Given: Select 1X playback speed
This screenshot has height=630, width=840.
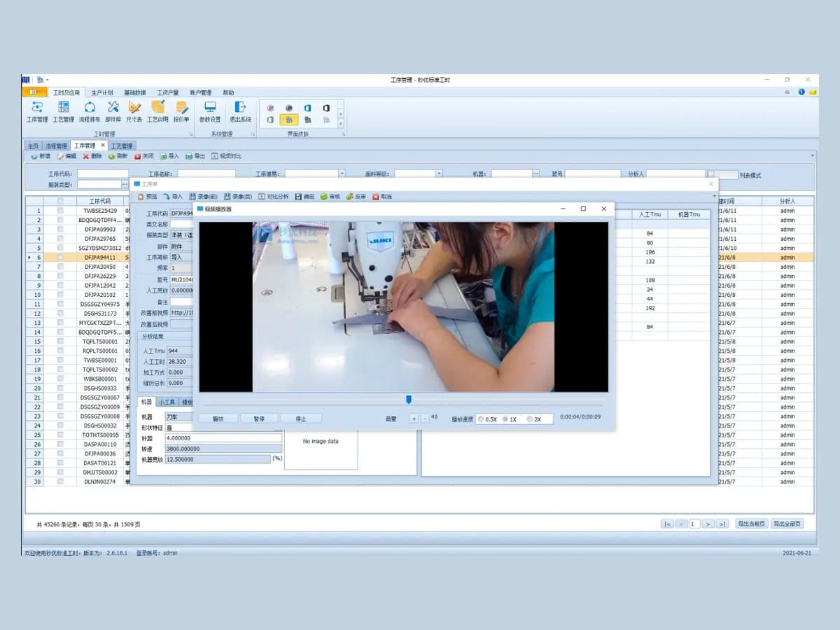Looking at the screenshot, I should point(510,419).
